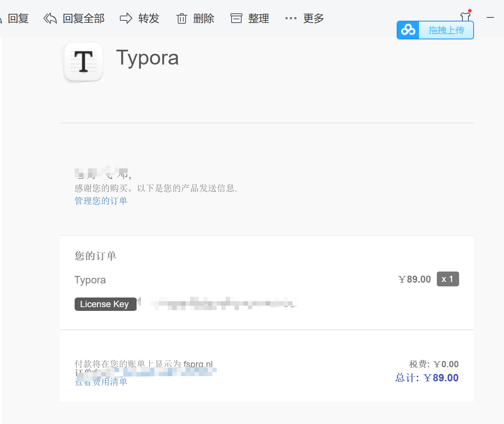This screenshot has width=504, height=424.
Task: Click 您的订单 section heading
Action: [x=95, y=256]
